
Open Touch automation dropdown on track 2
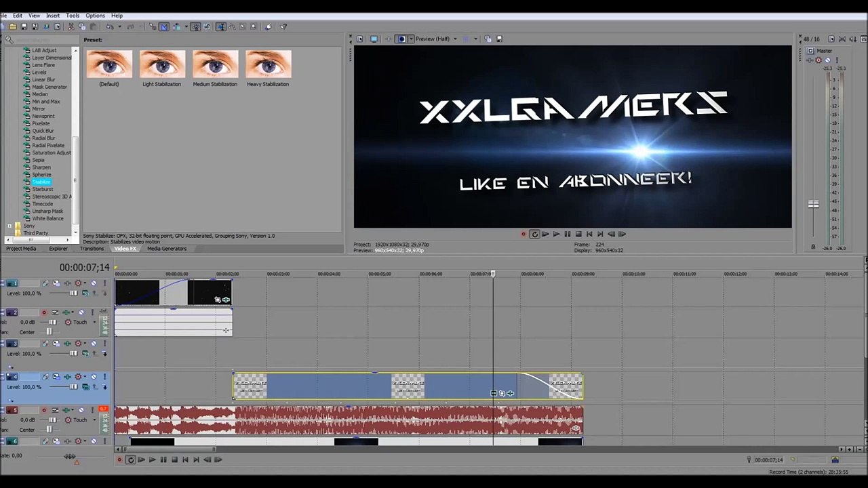(x=95, y=322)
